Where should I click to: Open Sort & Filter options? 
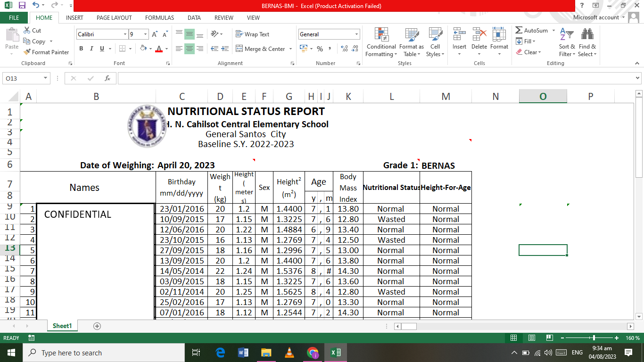(567, 42)
